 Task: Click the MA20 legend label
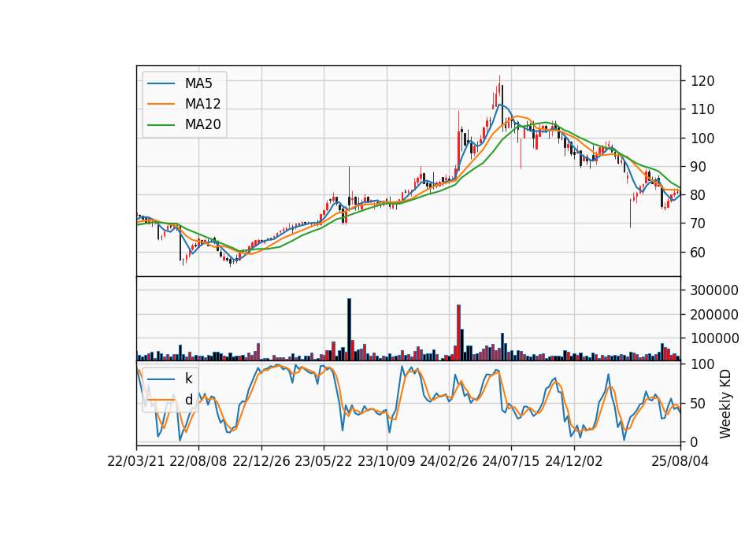coord(202,124)
